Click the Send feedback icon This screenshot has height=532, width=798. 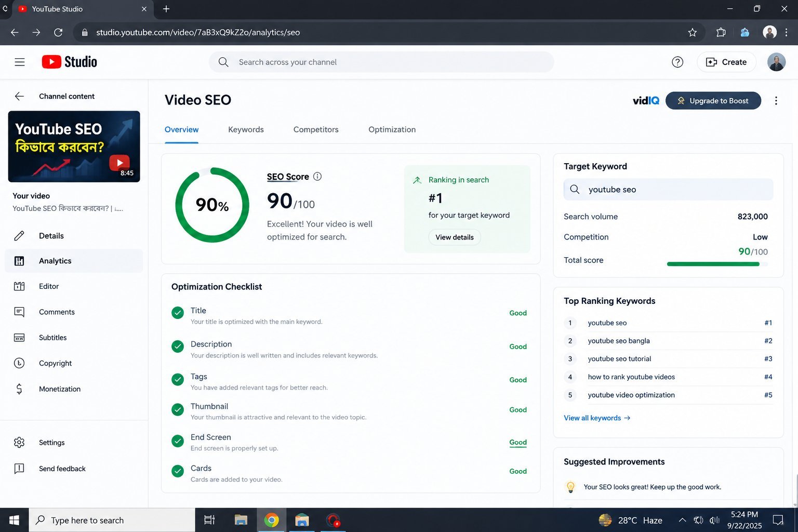pyautogui.click(x=19, y=469)
